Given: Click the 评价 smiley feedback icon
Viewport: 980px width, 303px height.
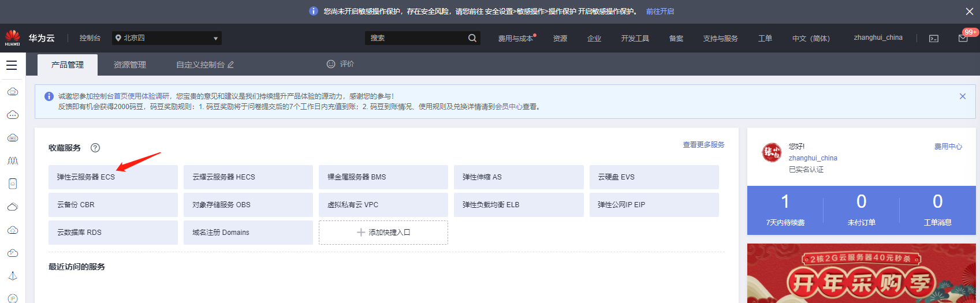Looking at the screenshot, I should point(331,64).
